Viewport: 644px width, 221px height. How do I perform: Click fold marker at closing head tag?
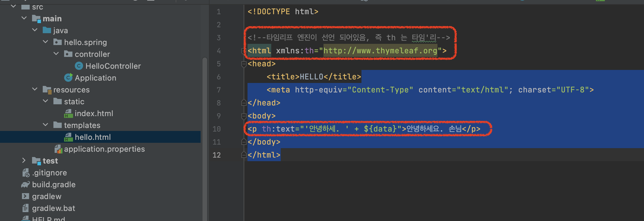244,103
